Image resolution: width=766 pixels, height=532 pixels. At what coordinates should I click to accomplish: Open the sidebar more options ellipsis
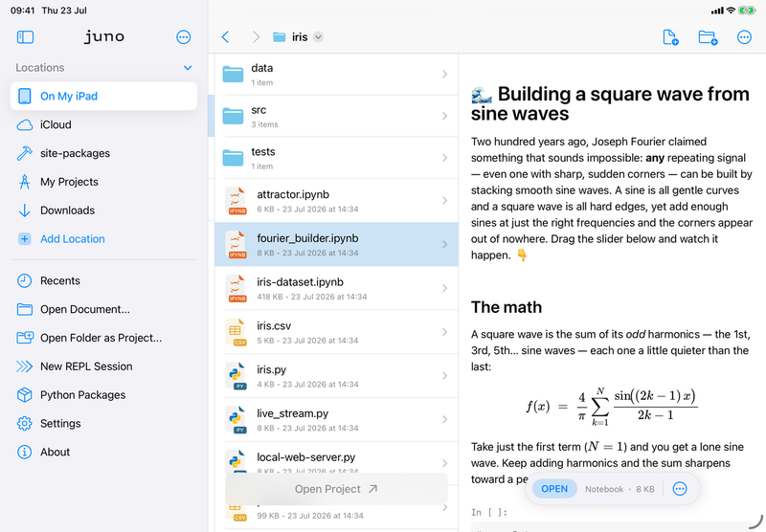click(183, 37)
